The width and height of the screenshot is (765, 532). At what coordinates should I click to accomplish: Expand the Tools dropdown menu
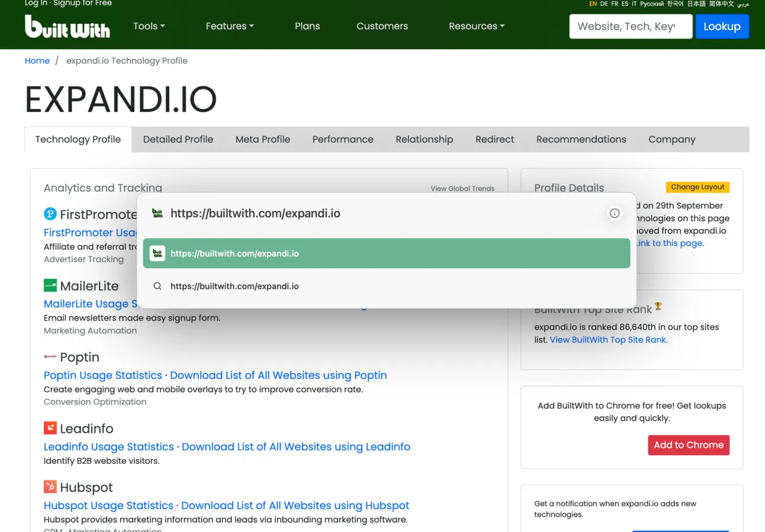pos(149,26)
